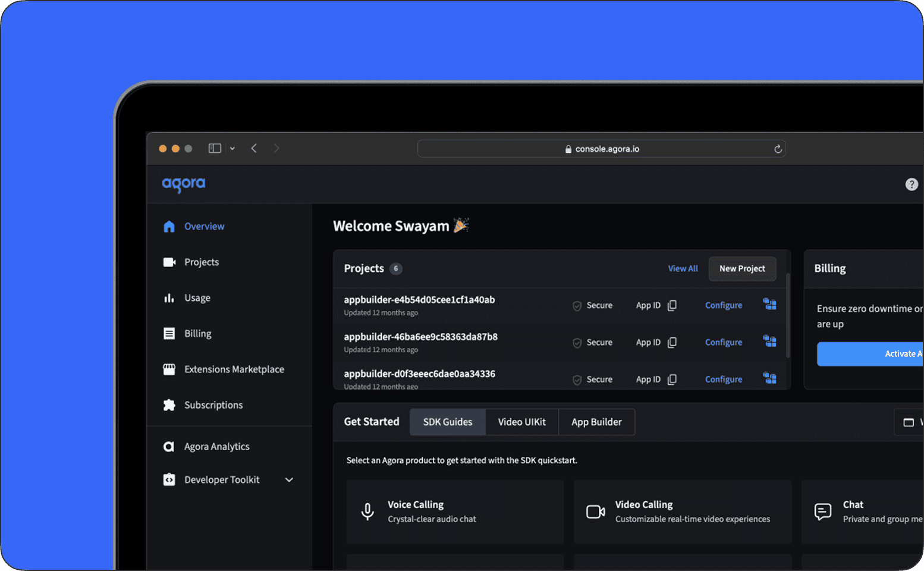Click project name appbuilder-46ba6ee9c58363da87b8
924x571 pixels.
coord(421,337)
